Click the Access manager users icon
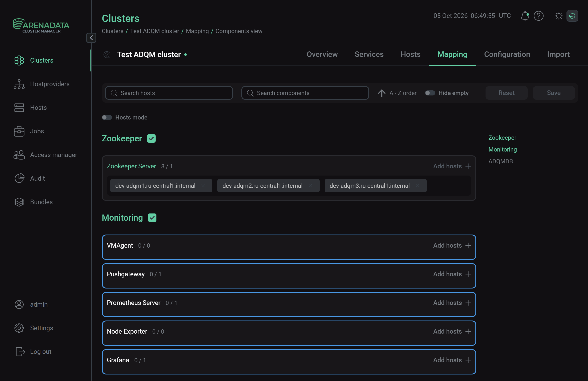This screenshot has height=381, width=588. coord(19,155)
